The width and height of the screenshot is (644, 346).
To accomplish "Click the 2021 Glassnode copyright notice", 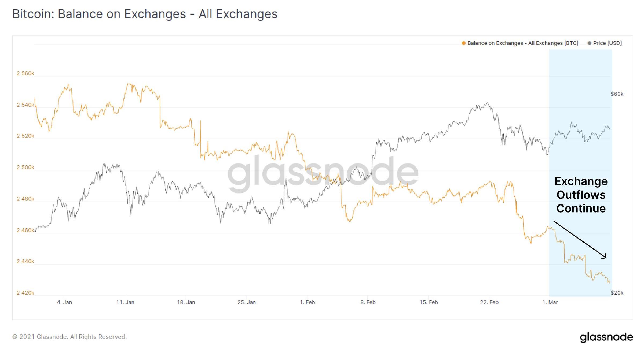I will (69, 337).
